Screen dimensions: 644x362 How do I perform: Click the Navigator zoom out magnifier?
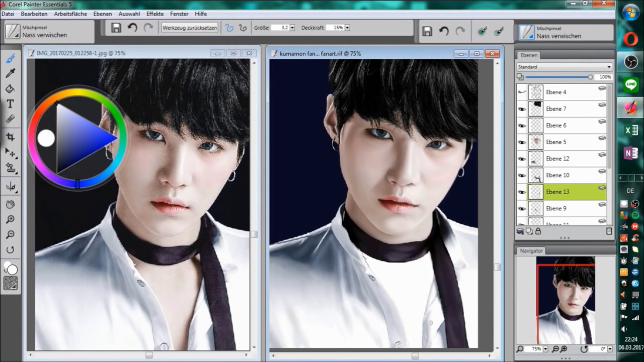tap(555, 349)
